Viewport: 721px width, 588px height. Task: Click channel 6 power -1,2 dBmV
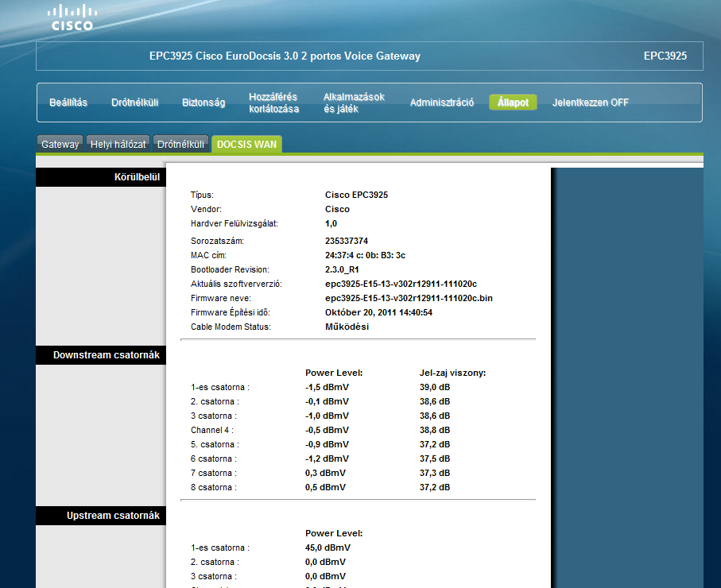(x=327, y=458)
